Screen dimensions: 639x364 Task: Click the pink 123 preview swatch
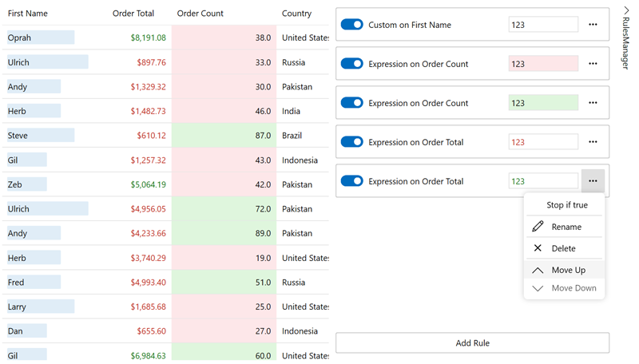(543, 64)
